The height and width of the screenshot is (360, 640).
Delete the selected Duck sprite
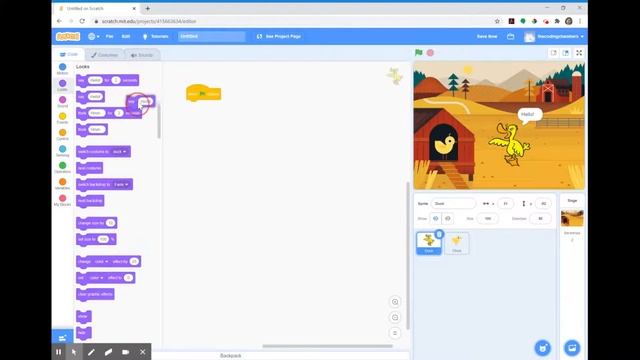point(439,234)
